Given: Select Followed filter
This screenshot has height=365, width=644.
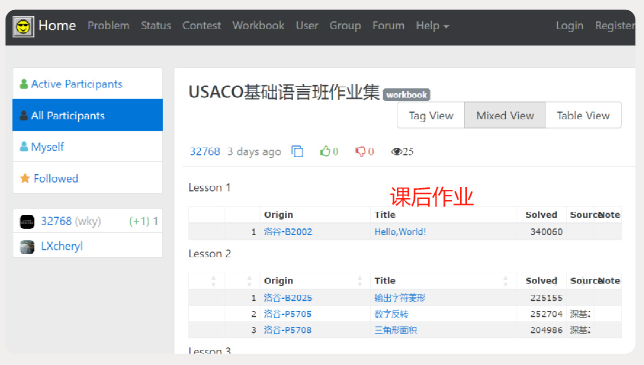Looking at the screenshot, I should pyautogui.click(x=87, y=178).
